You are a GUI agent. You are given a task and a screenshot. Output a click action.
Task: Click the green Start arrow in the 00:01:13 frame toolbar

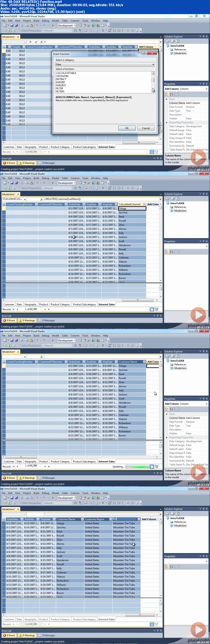click(x=53, y=25)
